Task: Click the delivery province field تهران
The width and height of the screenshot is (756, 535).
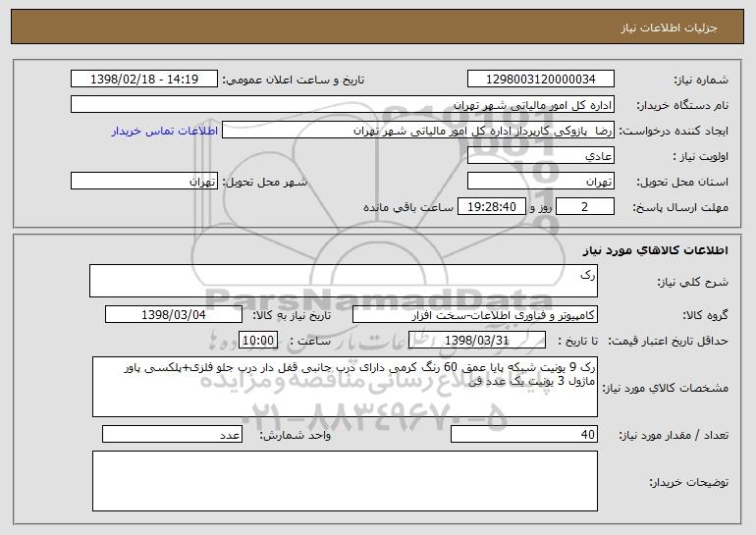Action: point(540,182)
